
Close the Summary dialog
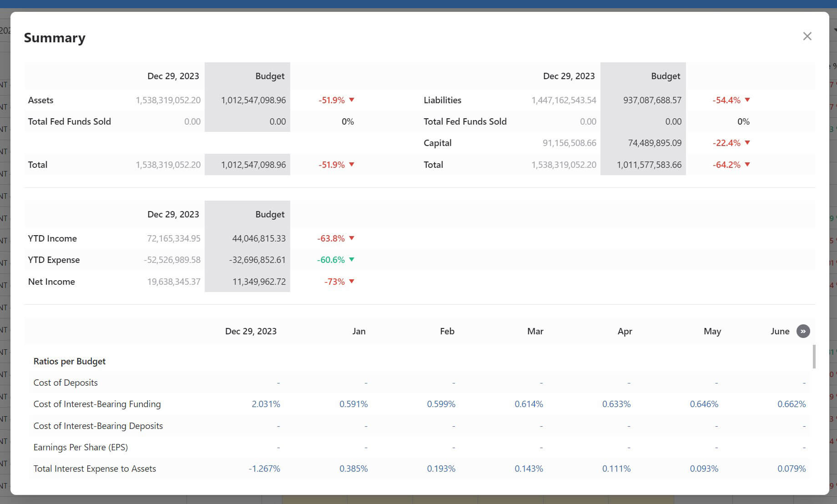pos(807,36)
